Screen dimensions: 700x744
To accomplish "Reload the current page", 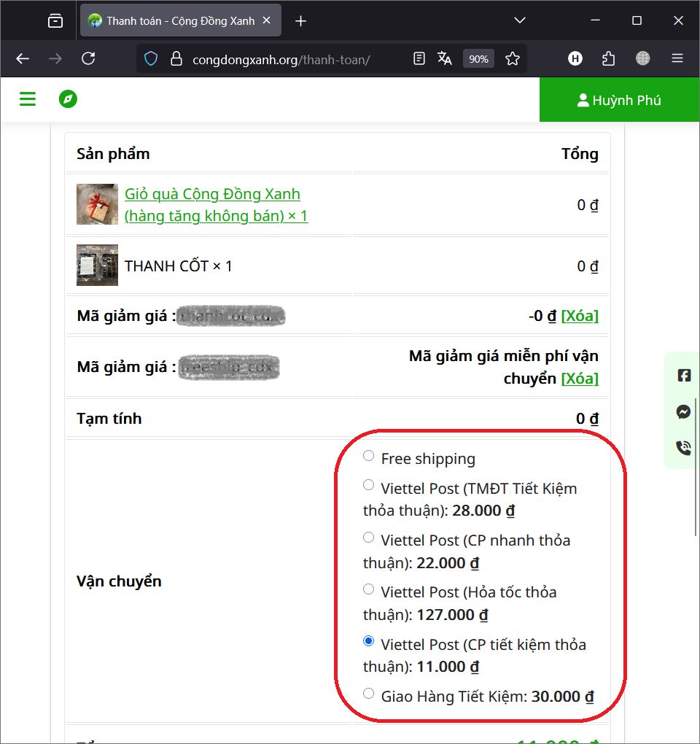I will tap(88, 58).
